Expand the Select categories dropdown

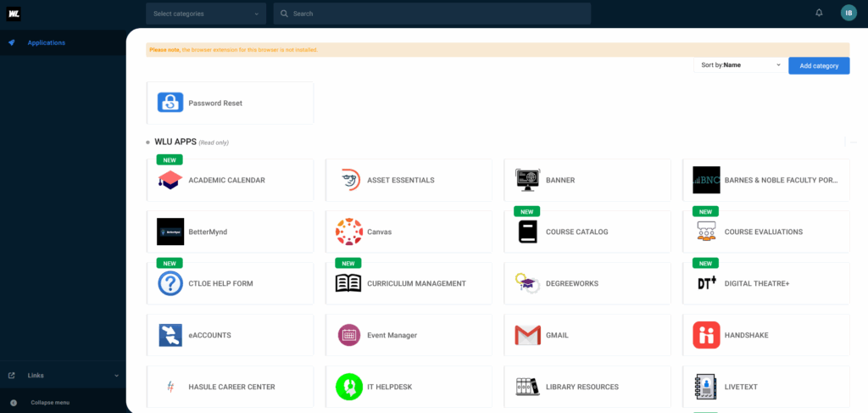207,14
